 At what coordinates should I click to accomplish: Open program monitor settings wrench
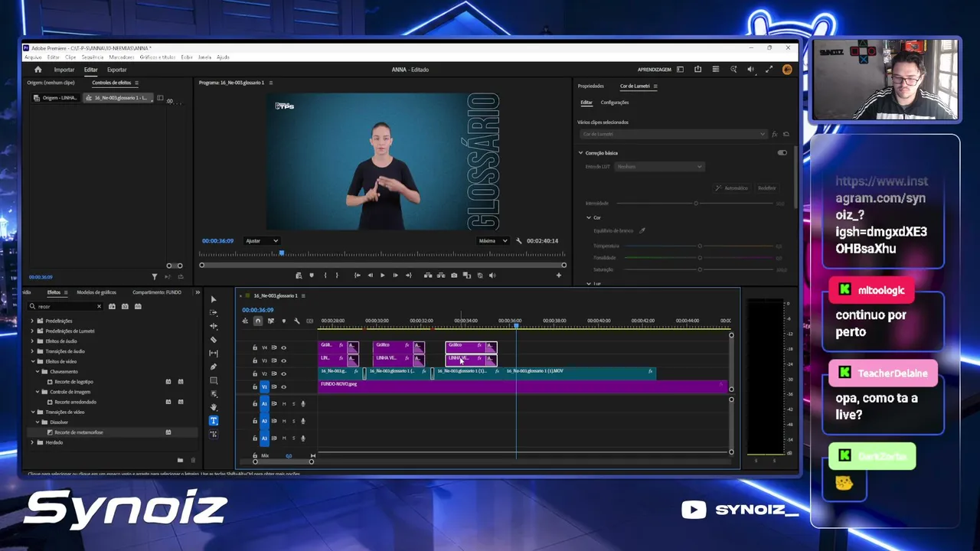tap(519, 241)
